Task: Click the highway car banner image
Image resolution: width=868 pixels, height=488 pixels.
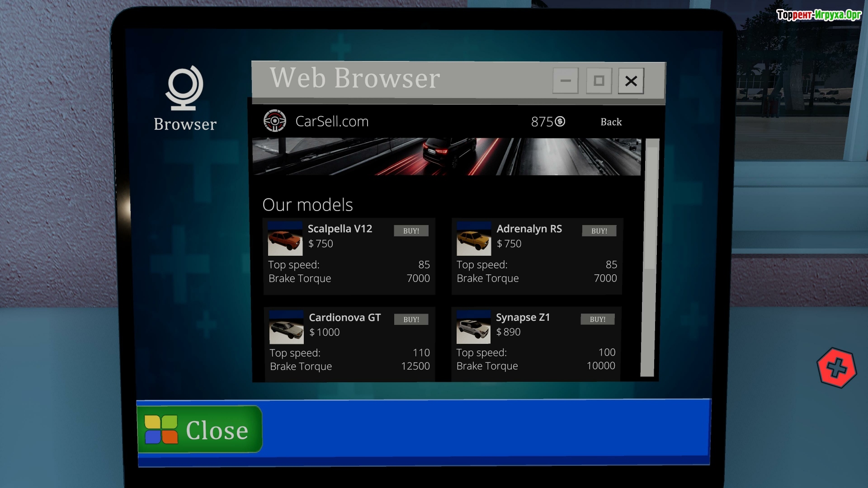Action: pyautogui.click(x=446, y=157)
